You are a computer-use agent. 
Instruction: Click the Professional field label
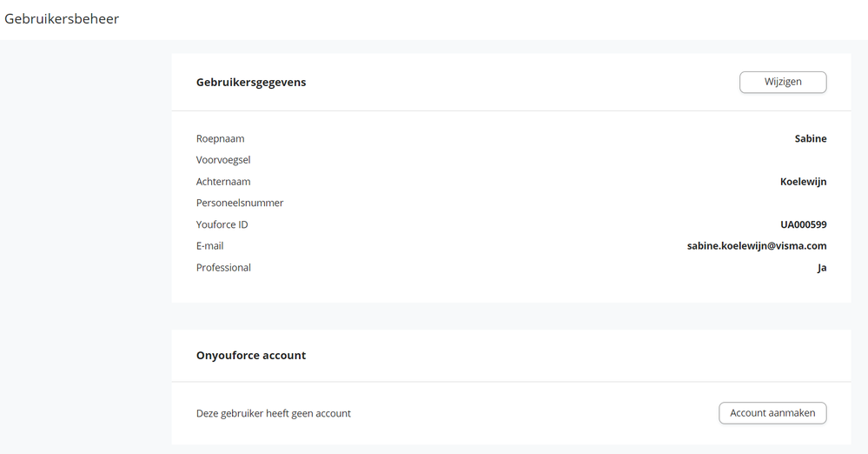point(223,268)
